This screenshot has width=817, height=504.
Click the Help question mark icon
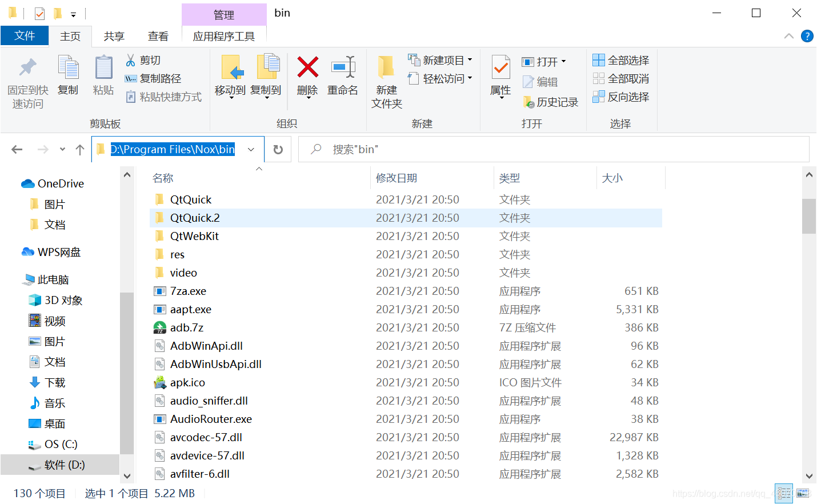coord(807,36)
